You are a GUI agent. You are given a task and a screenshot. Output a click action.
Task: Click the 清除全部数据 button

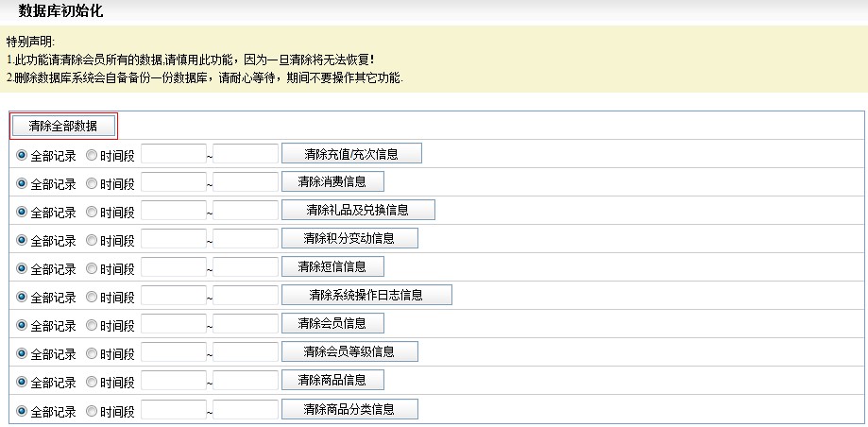point(64,125)
